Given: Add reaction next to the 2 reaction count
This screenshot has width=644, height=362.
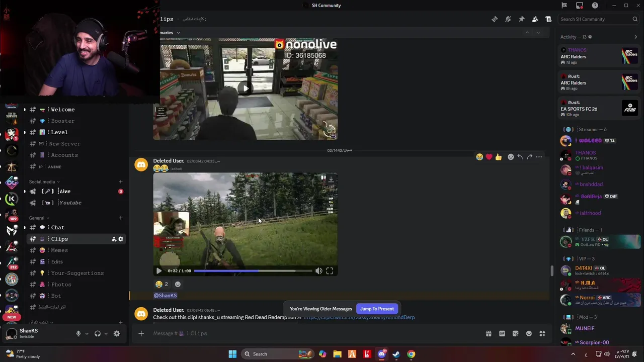Looking at the screenshot, I should 178,284.
